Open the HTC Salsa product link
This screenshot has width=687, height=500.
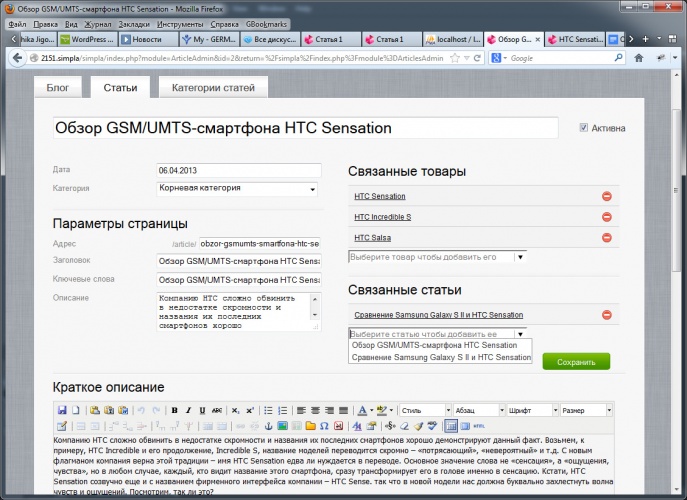[x=372, y=238]
